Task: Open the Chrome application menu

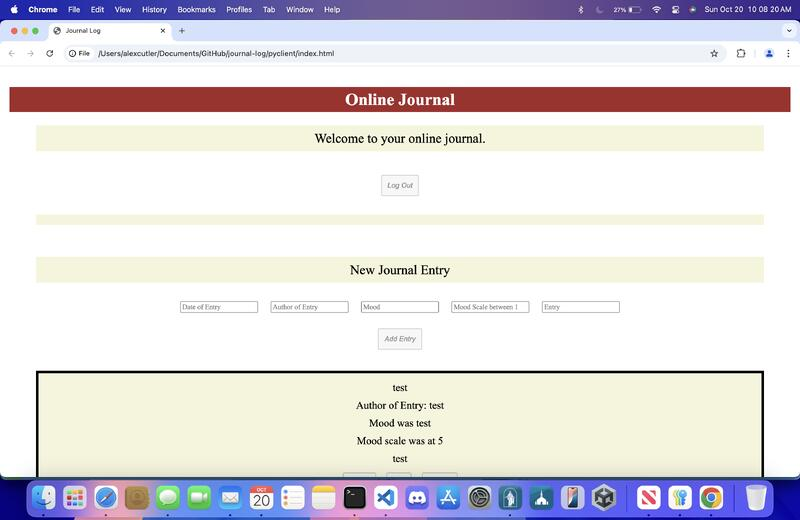Action: [x=43, y=9]
